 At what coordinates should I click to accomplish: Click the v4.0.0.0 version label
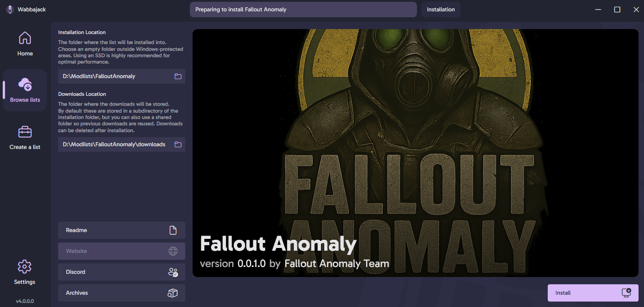pyautogui.click(x=25, y=301)
